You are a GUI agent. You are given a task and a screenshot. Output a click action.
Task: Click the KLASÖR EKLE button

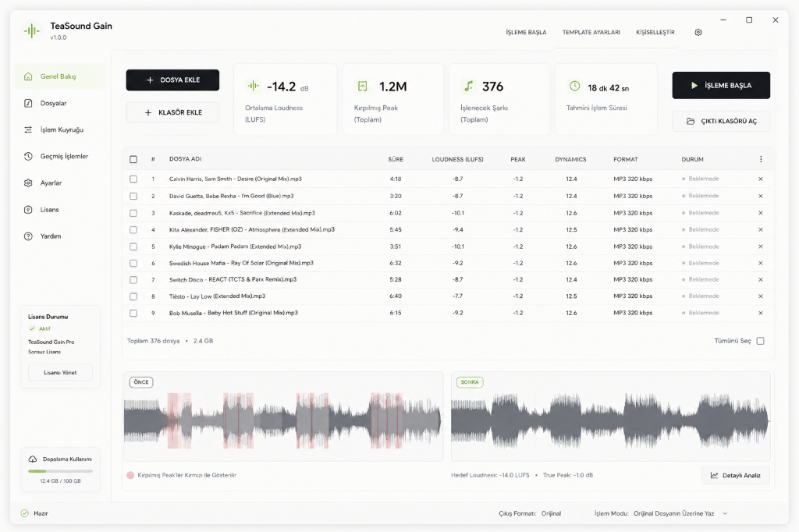172,112
